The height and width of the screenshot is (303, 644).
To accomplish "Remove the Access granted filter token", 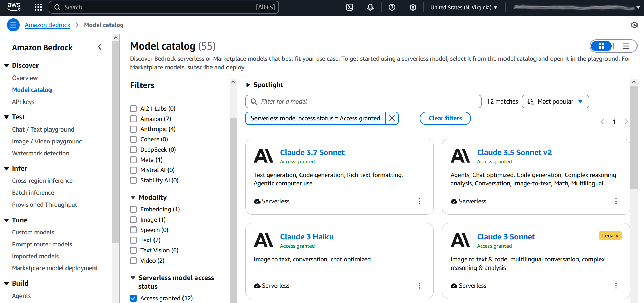I will point(392,118).
